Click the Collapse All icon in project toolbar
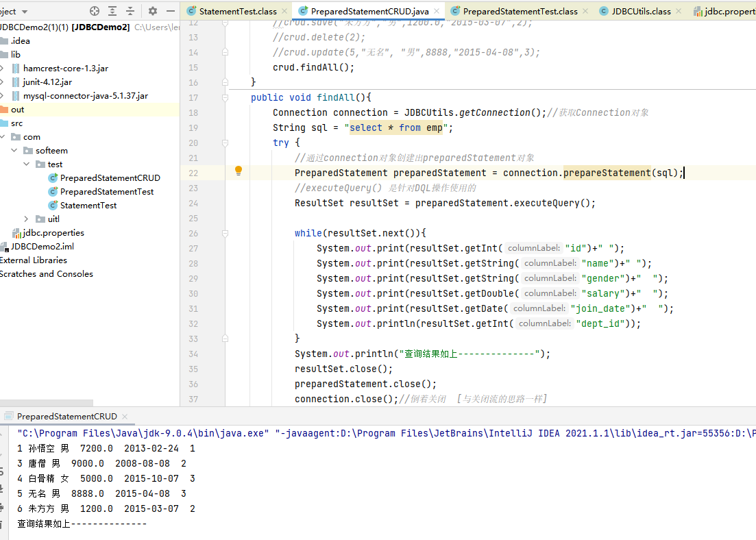Image resolution: width=756 pixels, height=540 pixels. tap(130, 10)
